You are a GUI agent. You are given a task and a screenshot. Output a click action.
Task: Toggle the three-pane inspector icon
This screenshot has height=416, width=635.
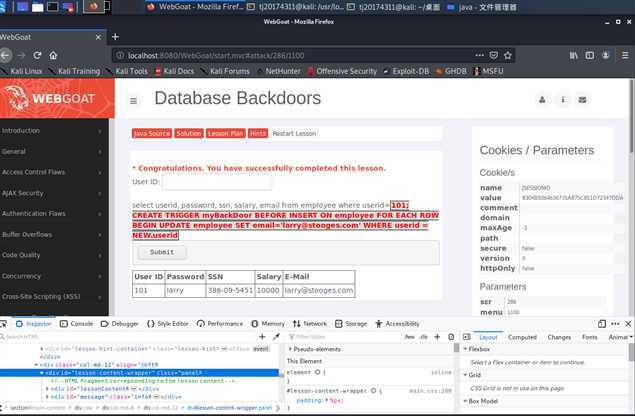467,337
